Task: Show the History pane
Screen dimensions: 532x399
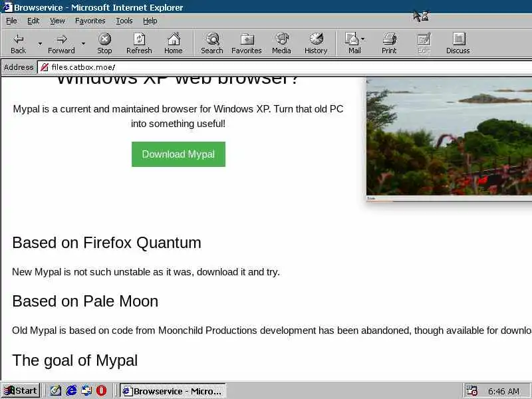Action: point(316,43)
